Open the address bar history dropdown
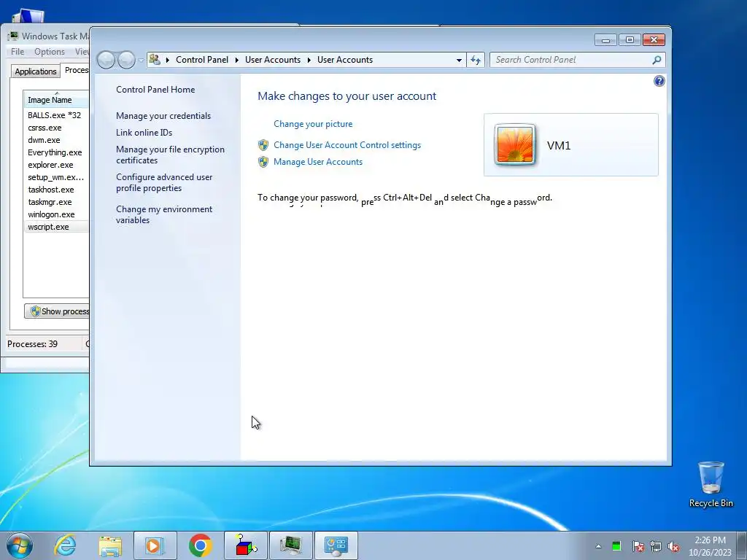This screenshot has width=747, height=560. point(459,60)
